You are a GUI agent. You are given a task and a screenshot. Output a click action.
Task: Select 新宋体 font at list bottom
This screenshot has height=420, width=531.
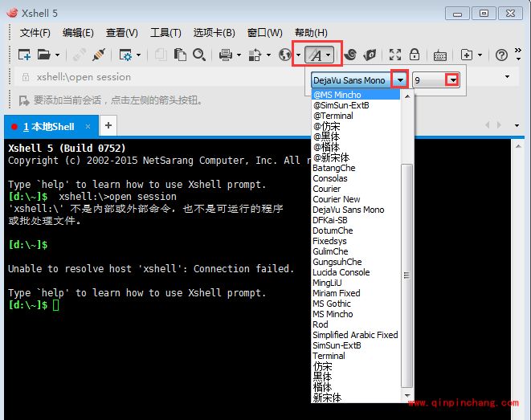[x=356, y=398]
